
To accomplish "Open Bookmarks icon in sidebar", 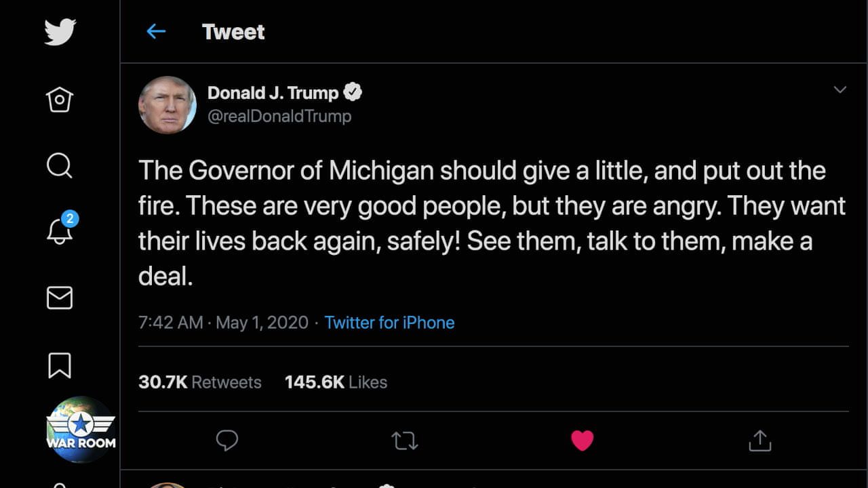I will click(60, 365).
